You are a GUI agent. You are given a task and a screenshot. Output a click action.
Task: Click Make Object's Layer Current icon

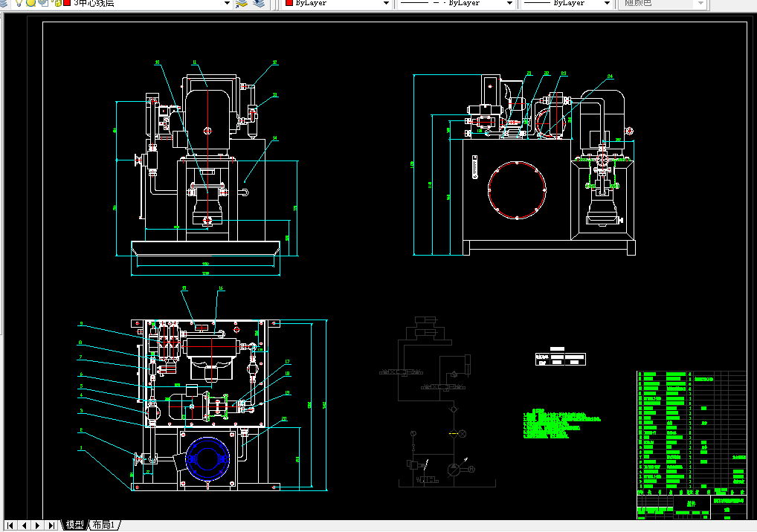coord(242,4)
